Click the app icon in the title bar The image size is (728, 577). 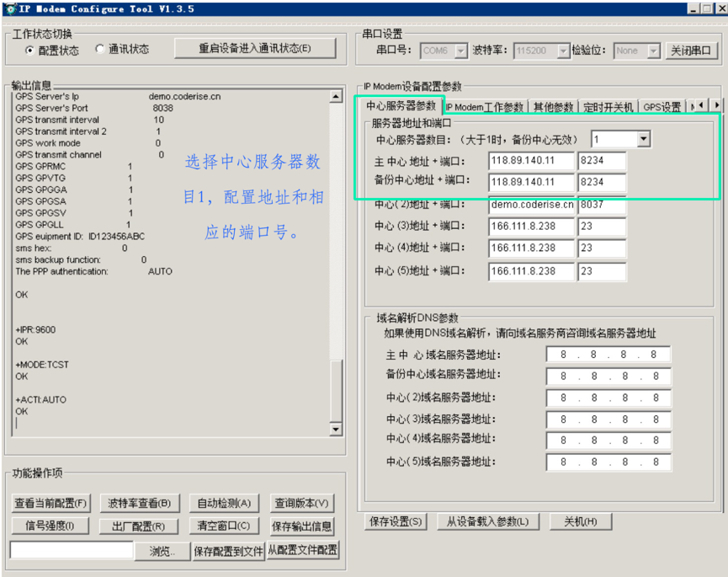pos(9,8)
